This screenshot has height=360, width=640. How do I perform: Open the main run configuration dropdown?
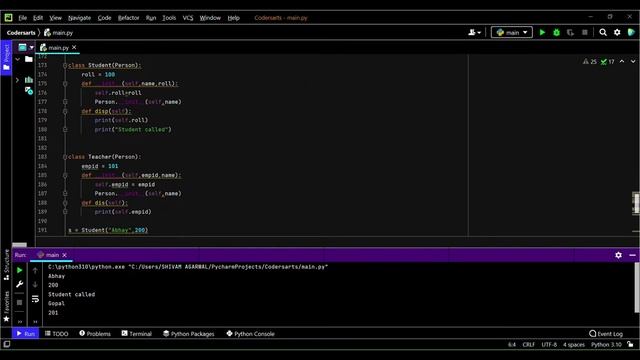click(x=512, y=32)
